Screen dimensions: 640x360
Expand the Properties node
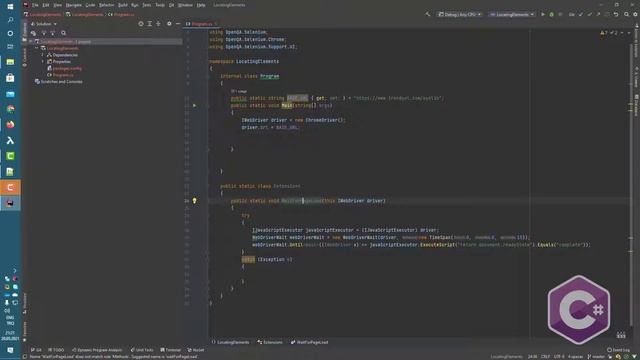(43, 62)
